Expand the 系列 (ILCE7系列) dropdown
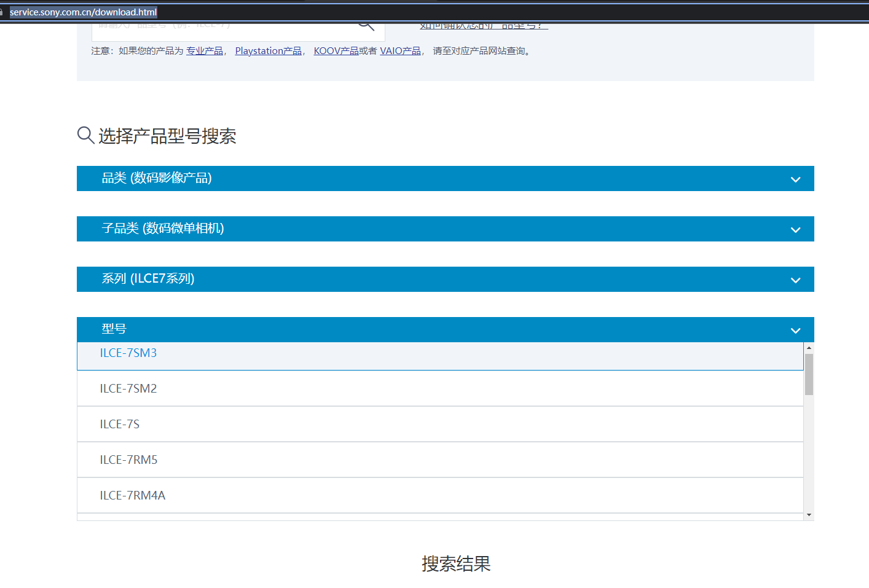This screenshot has width=869, height=588. (x=446, y=279)
